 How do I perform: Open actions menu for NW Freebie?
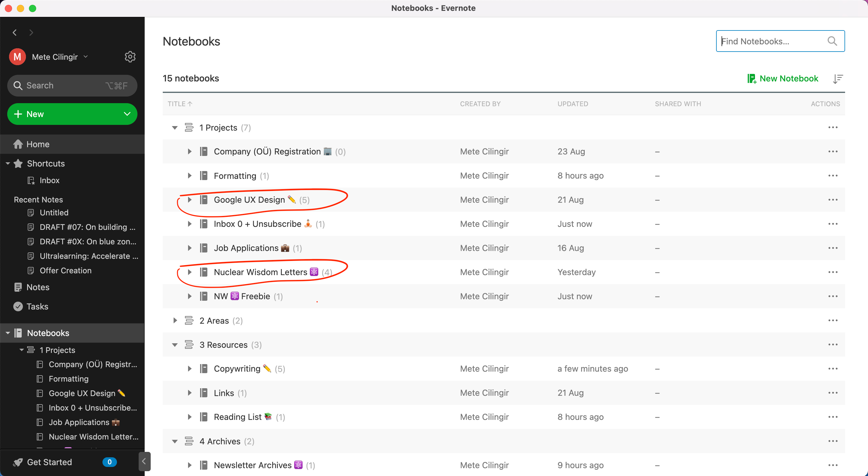[833, 296]
